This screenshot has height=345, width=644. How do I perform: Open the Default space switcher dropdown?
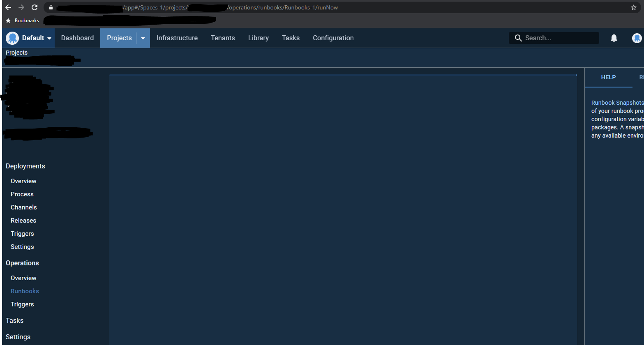(x=48, y=38)
